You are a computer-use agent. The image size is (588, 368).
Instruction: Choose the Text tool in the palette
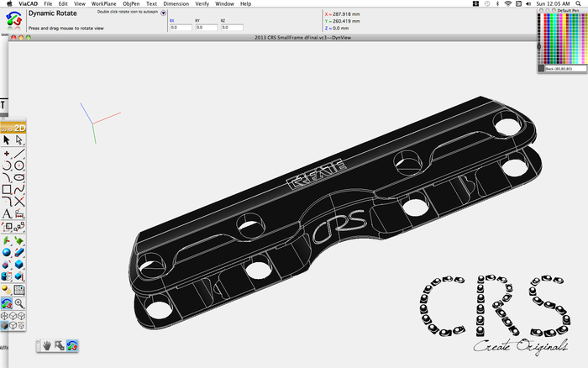(7, 214)
